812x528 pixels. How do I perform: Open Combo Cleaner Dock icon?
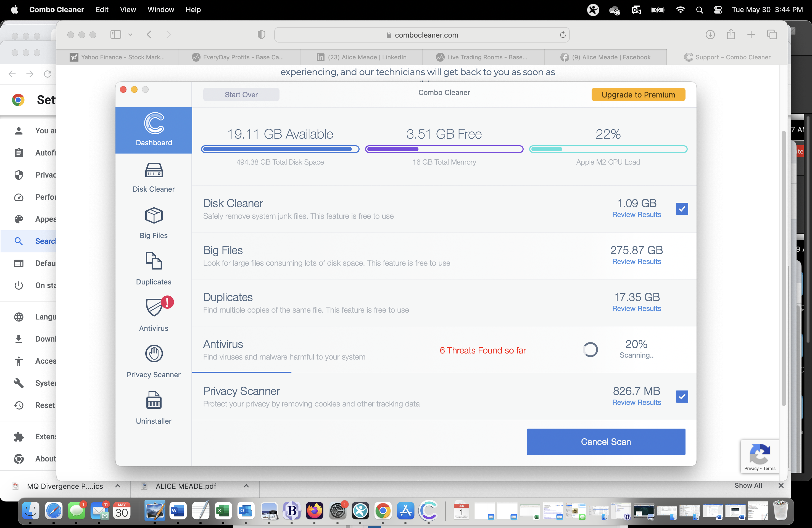coord(429,511)
